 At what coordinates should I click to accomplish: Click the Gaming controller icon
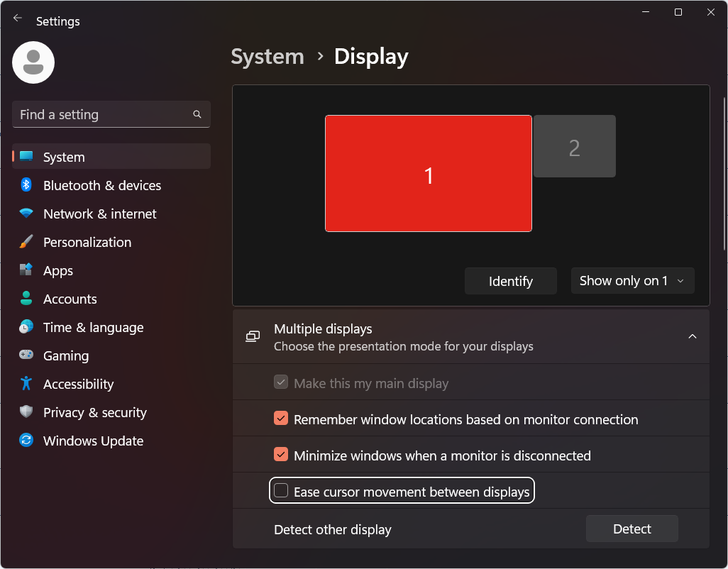point(26,355)
